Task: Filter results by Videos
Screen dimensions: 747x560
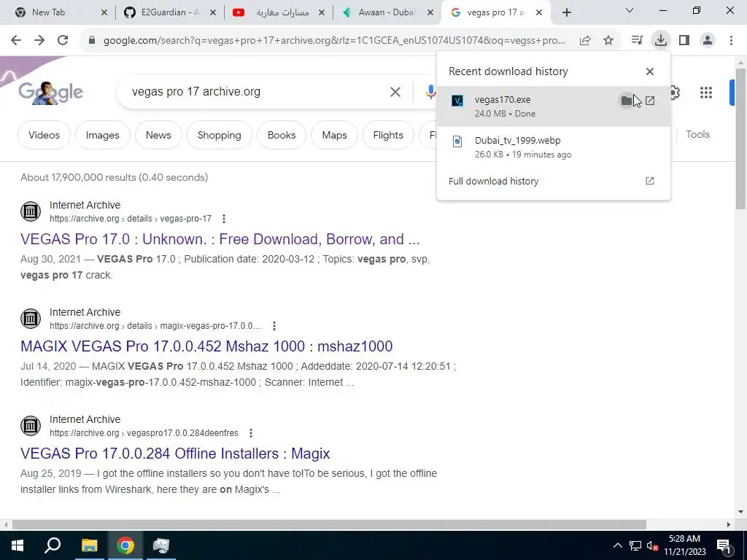Action: click(44, 135)
